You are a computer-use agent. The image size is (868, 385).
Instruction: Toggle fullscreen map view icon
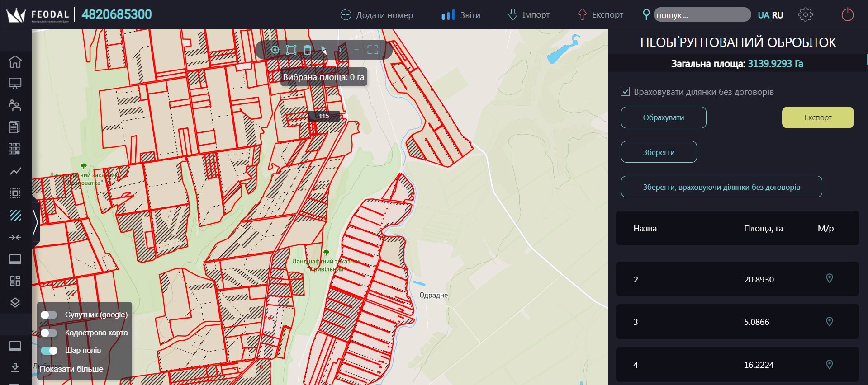[x=373, y=50]
